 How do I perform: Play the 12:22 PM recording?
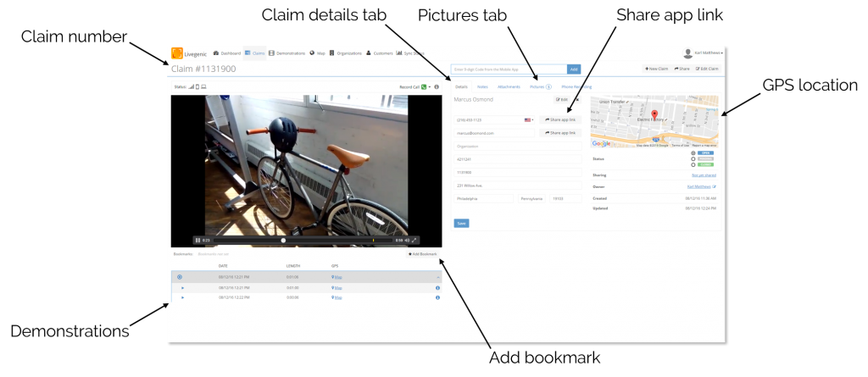pos(182,297)
